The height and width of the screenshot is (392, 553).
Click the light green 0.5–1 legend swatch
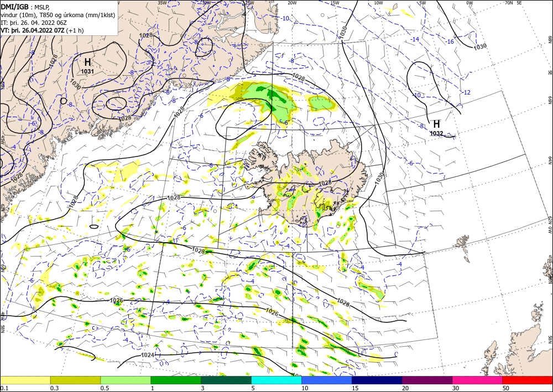[126, 380]
